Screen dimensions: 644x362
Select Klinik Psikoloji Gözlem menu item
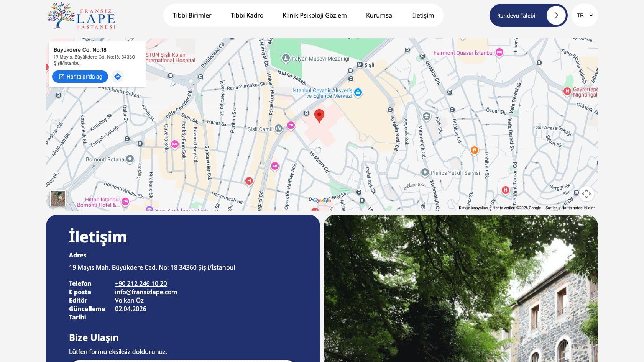tap(315, 15)
